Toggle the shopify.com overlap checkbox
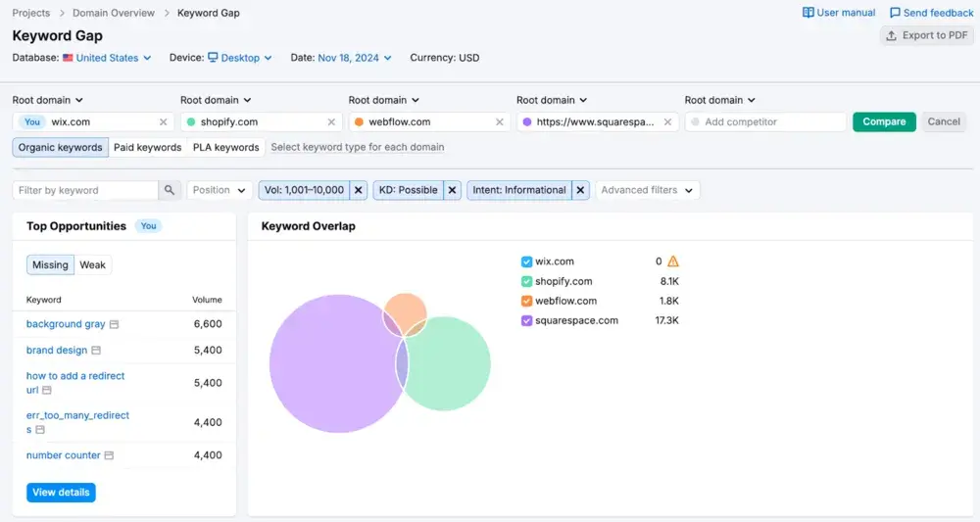Screen dimensions: 980x522 [526, 282]
